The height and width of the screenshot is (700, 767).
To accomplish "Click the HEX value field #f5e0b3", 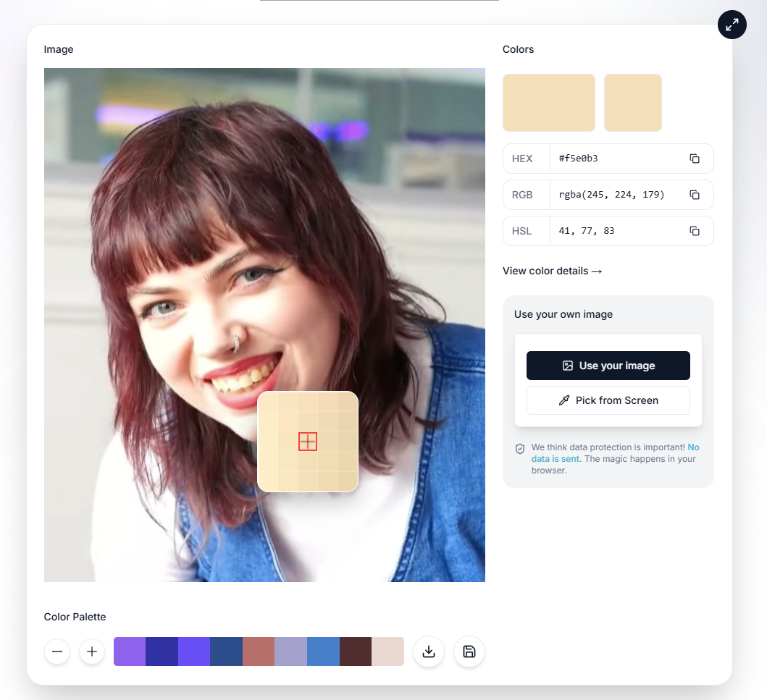I will 578,159.
